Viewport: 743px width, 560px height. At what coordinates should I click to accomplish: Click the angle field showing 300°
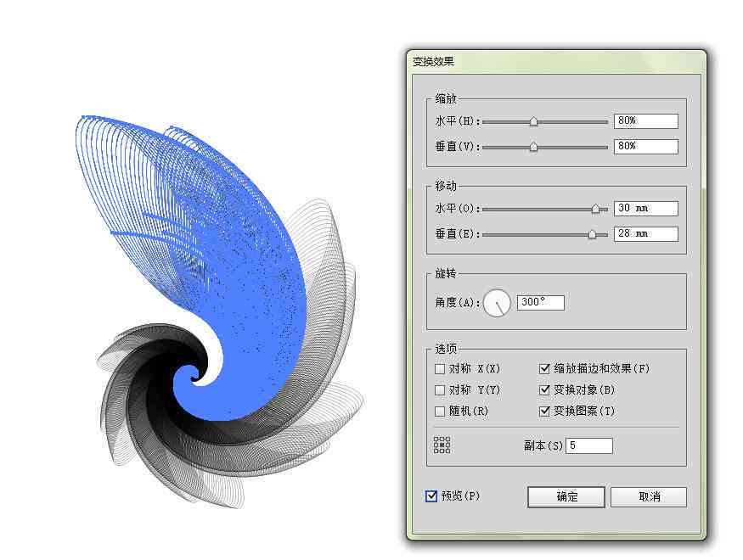[x=541, y=303]
